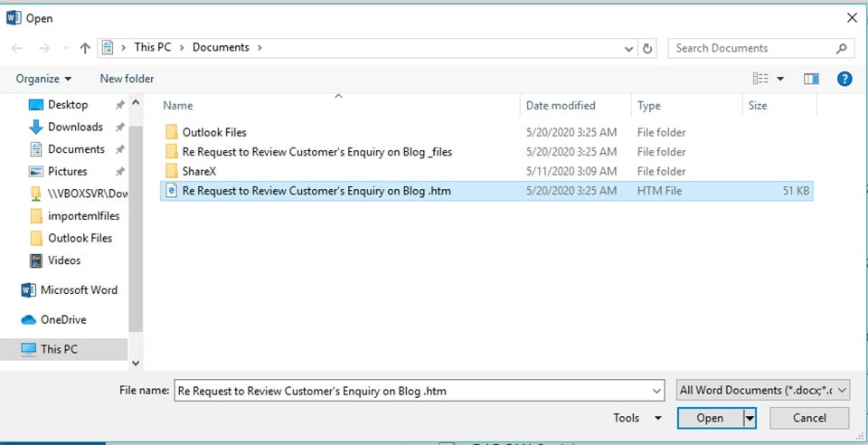Open Help with the question mark icon

(x=844, y=79)
